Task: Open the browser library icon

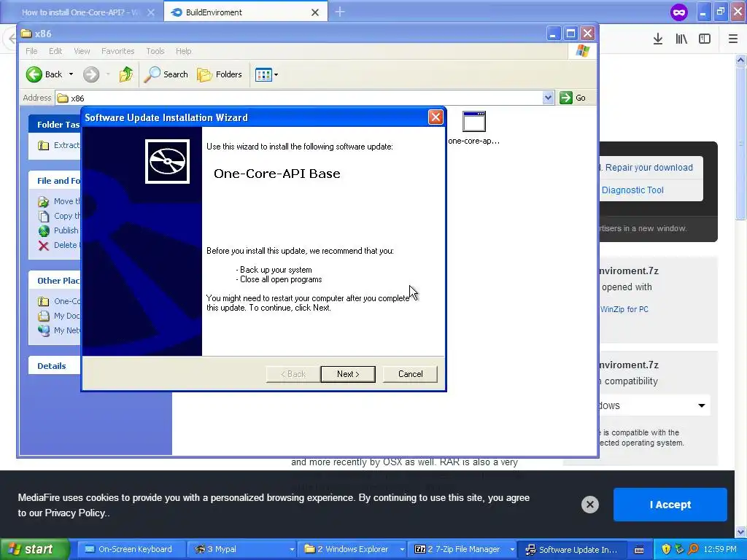Action: [681, 39]
